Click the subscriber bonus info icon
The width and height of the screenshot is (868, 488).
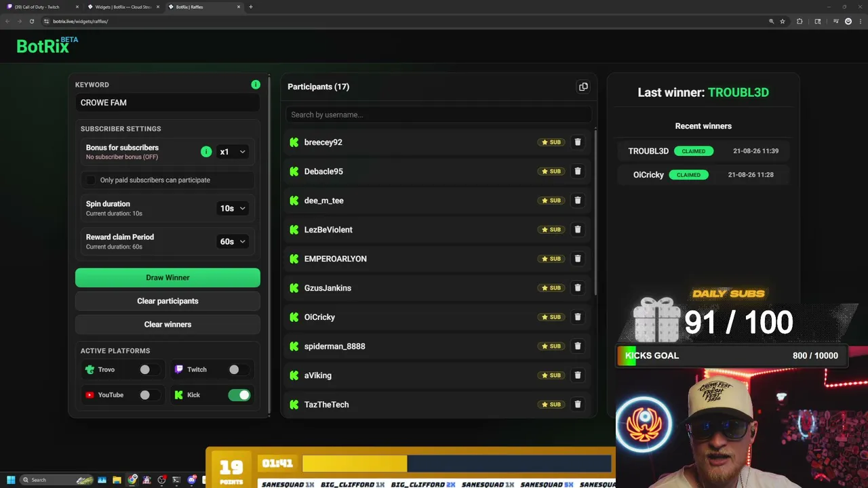coord(206,152)
